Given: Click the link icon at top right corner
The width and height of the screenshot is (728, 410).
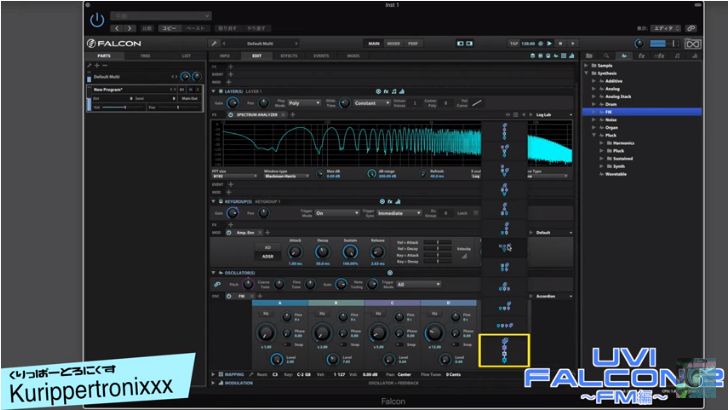Looking at the screenshot, I should pos(691,28).
